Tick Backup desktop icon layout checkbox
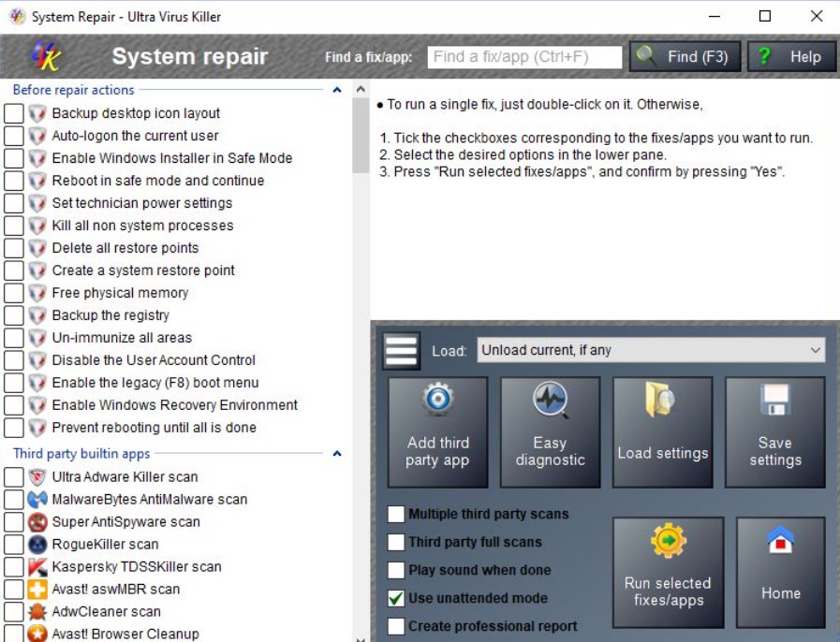840x642 pixels. [x=14, y=113]
